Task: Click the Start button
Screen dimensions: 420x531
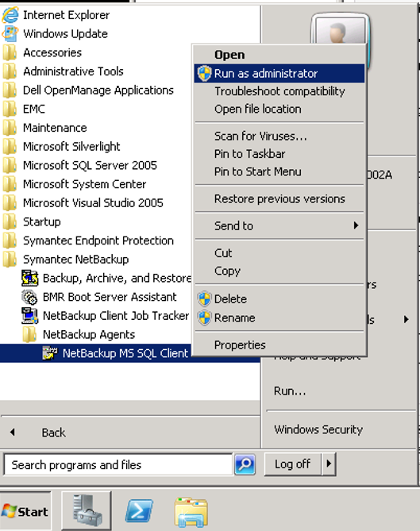Action: pyautogui.click(x=25, y=510)
